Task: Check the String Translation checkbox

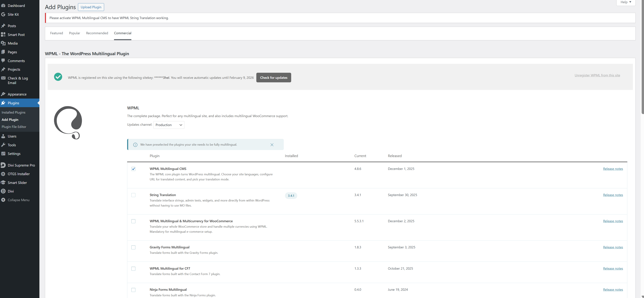Action: (133, 195)
